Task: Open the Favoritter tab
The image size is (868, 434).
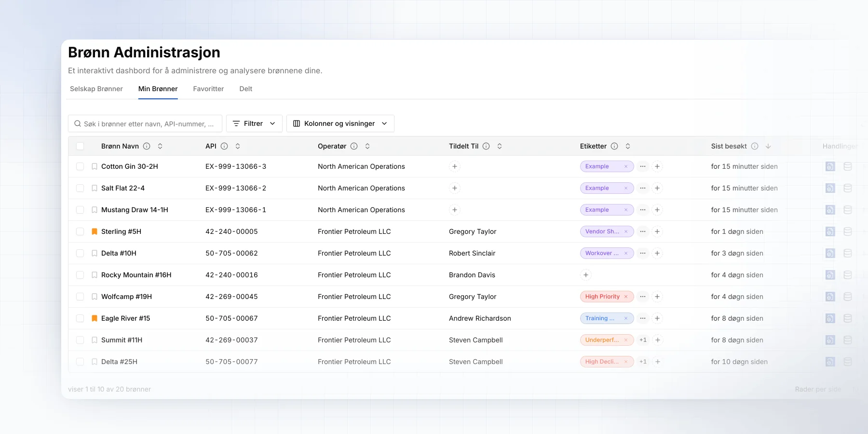Action: pos(208,89)
